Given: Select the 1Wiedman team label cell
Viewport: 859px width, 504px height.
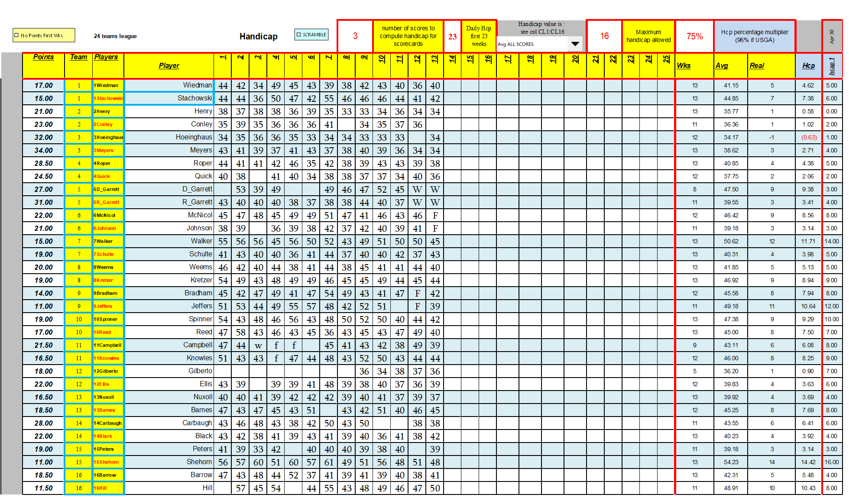Looking at the screenshot, I should (108, 85).
